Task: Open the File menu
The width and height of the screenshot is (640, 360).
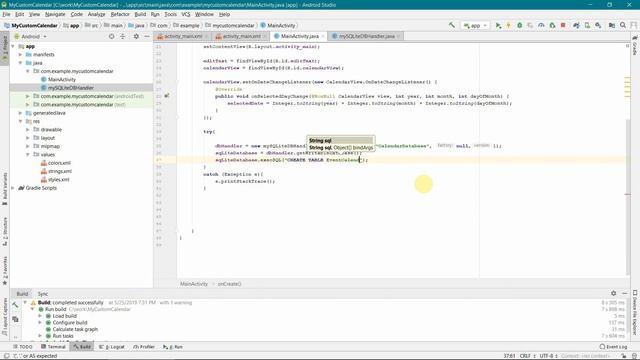Action: point(7,14)
